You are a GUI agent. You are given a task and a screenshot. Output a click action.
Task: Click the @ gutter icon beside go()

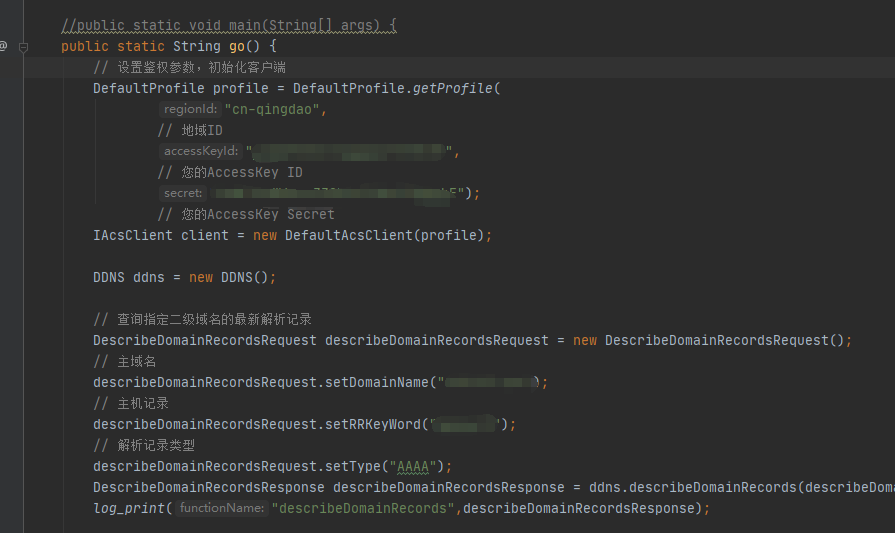(x=3, y=46)
